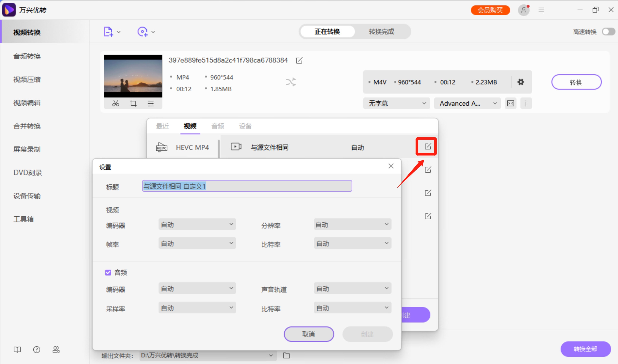Screen dimensions: 618x364
Task: Open the effects adjustment icon under thumbnail
Action: pyautogui.click(x=151, y=103)
